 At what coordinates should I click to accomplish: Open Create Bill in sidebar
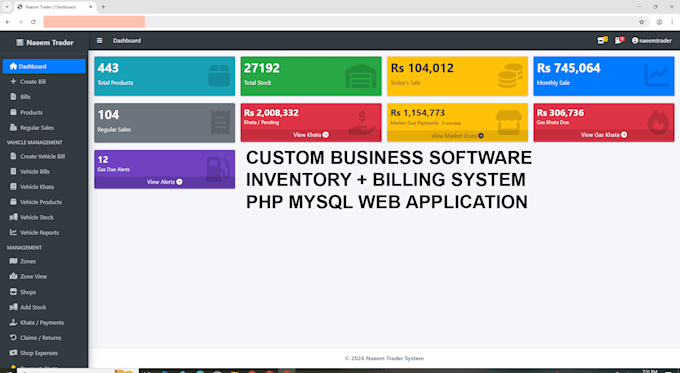coord(44,82)
